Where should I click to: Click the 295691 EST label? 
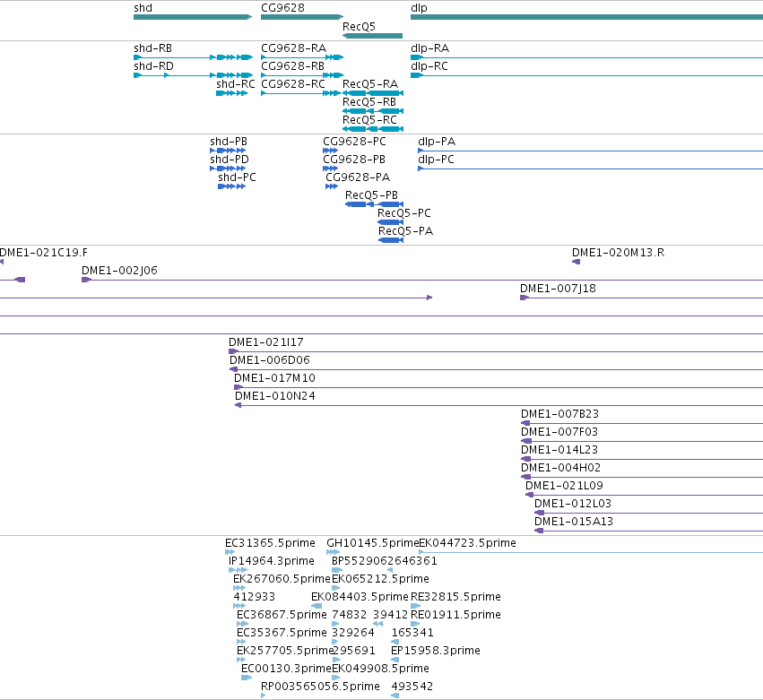[x=354, y=652]
